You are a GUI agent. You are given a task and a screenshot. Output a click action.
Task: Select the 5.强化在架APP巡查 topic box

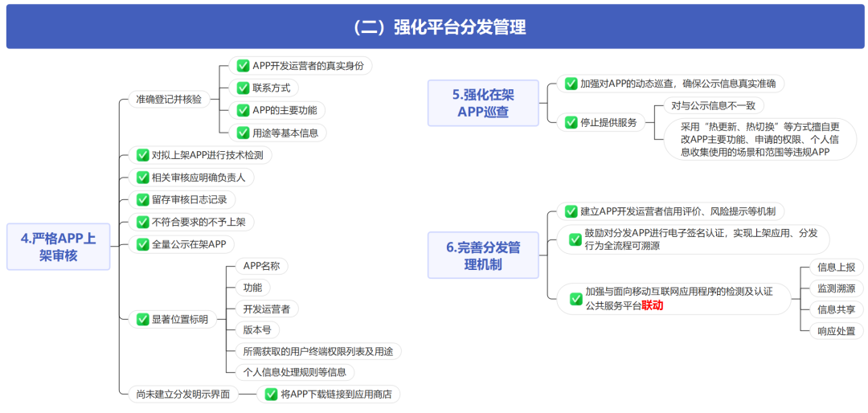[483, 103]
